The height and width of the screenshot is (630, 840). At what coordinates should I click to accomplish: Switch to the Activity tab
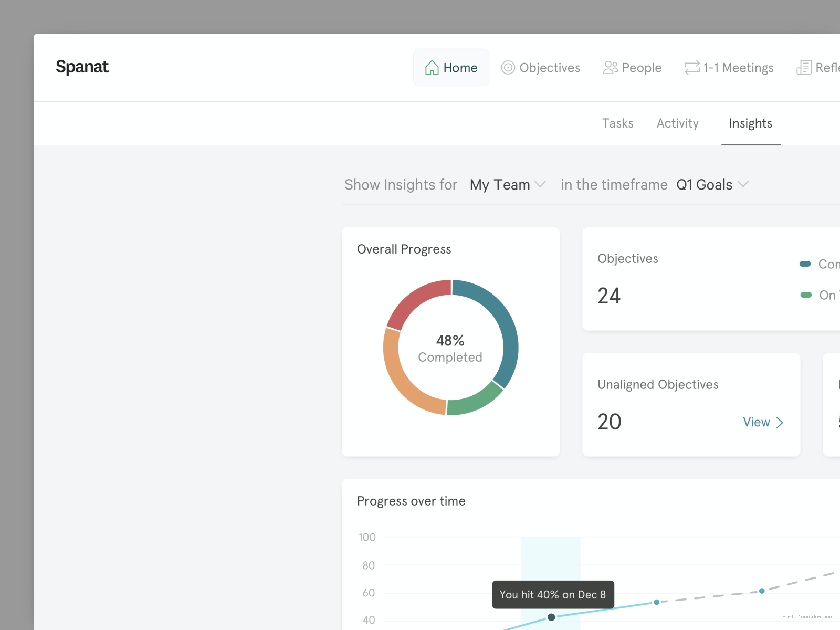coord(677,123)
